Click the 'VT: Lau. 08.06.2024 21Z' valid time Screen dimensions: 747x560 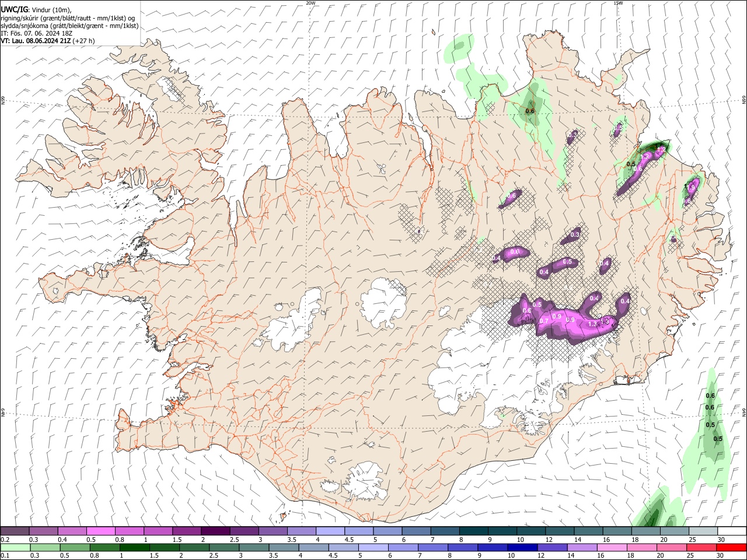pyautogui.click(x=36, y=41)
